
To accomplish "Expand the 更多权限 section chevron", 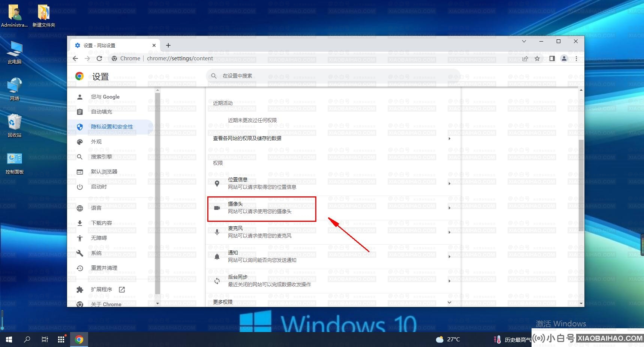I will [449, 302].
